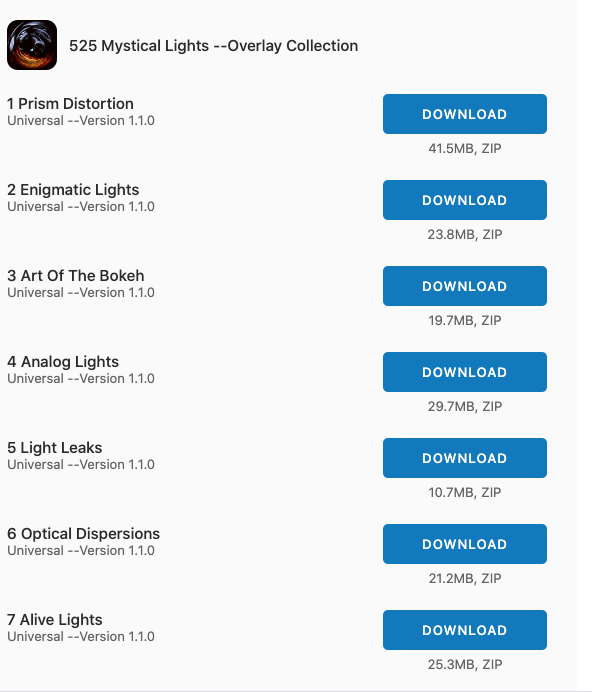592x692 pixels.
Task: Download the Alive Lights pack
Action: [464, 630]
